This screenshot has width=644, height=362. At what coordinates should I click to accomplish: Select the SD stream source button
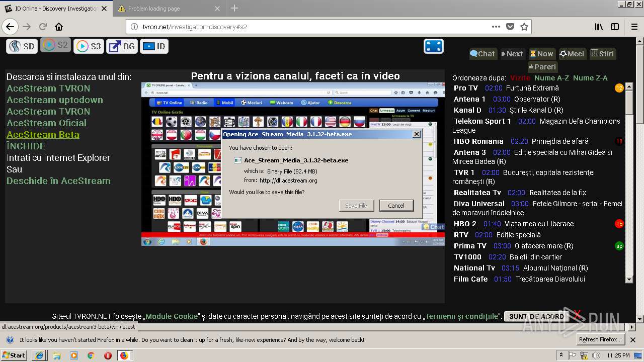coord(22,46)
